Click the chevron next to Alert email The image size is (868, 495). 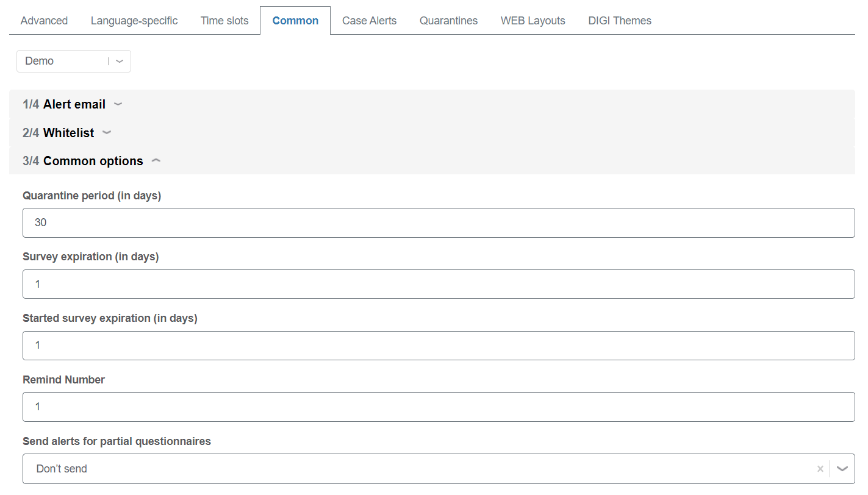(x=118, y=104)
